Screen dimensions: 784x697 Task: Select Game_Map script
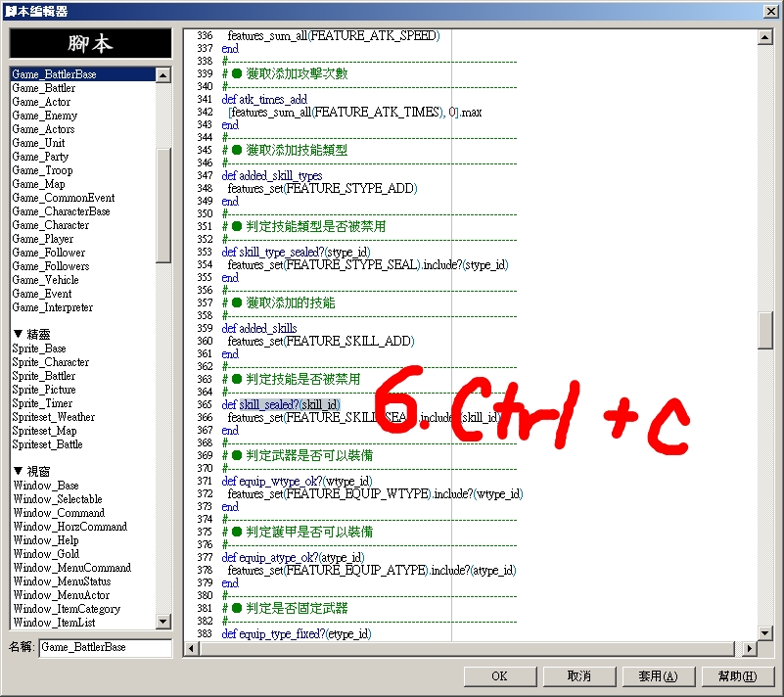tap(38, 184)
